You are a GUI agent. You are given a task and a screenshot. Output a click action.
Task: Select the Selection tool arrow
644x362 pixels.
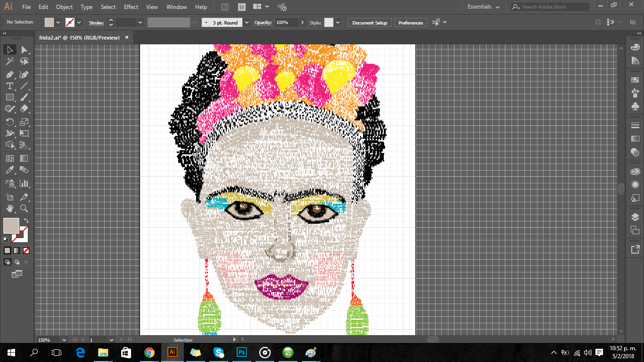pos(9,49)
